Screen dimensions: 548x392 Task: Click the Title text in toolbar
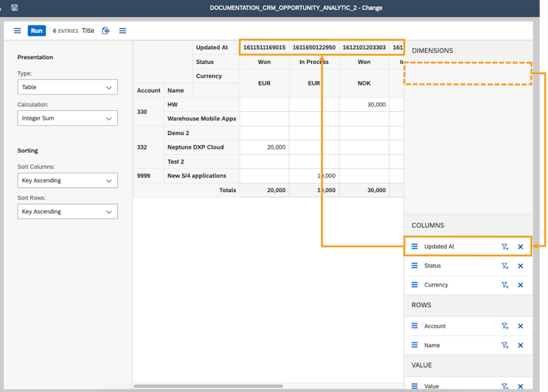coord(88,31)
